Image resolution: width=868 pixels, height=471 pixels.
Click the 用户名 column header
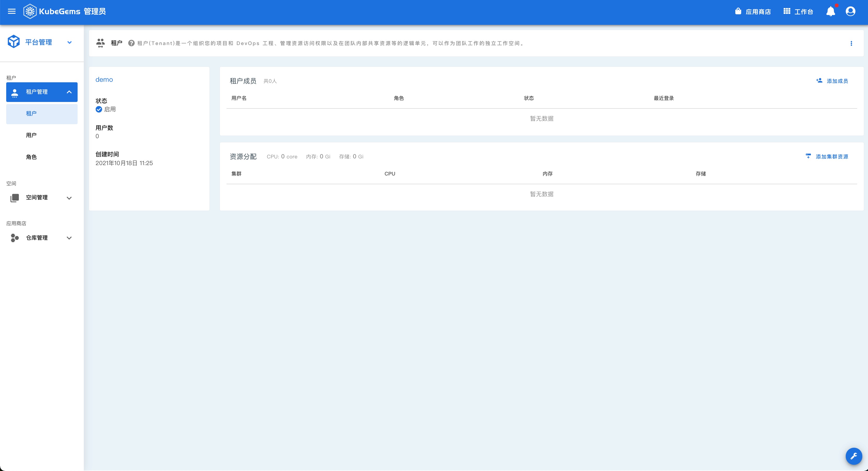coord(239,98)
